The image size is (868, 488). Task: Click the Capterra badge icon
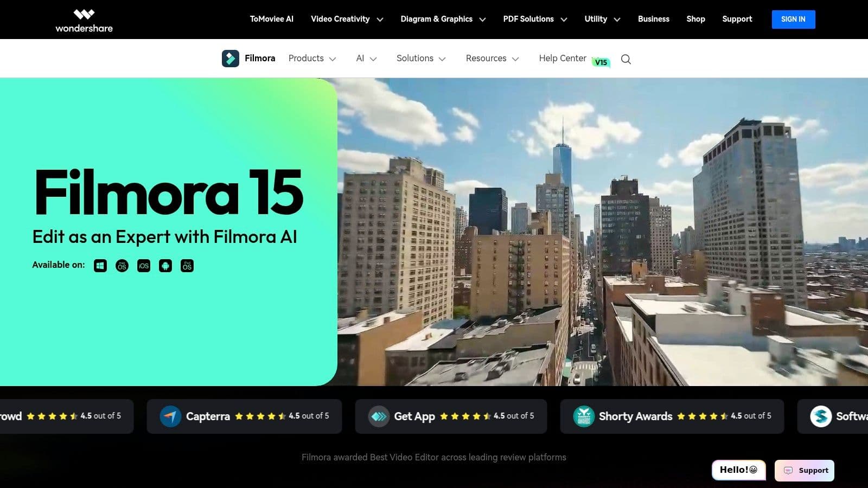[170, 416]
